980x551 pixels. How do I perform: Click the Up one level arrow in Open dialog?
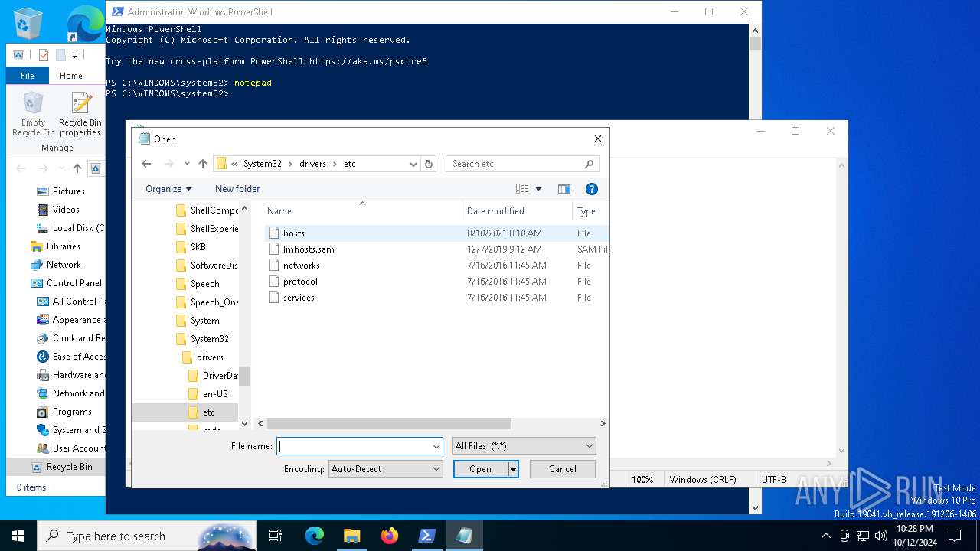[x=203, y=164]
